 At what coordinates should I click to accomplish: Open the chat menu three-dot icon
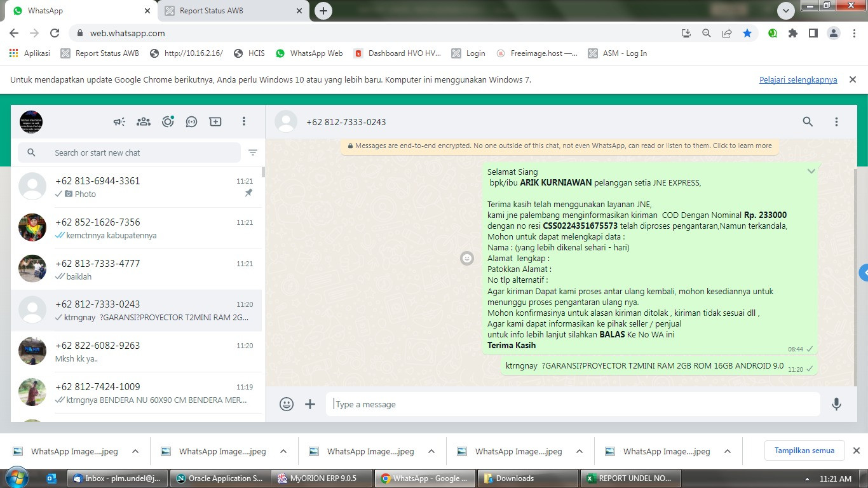click(x=836, y=121)
